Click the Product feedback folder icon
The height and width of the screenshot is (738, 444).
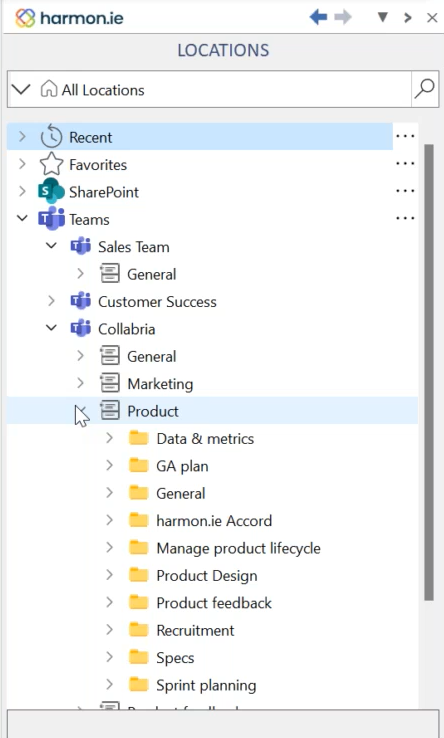point(138,602)
